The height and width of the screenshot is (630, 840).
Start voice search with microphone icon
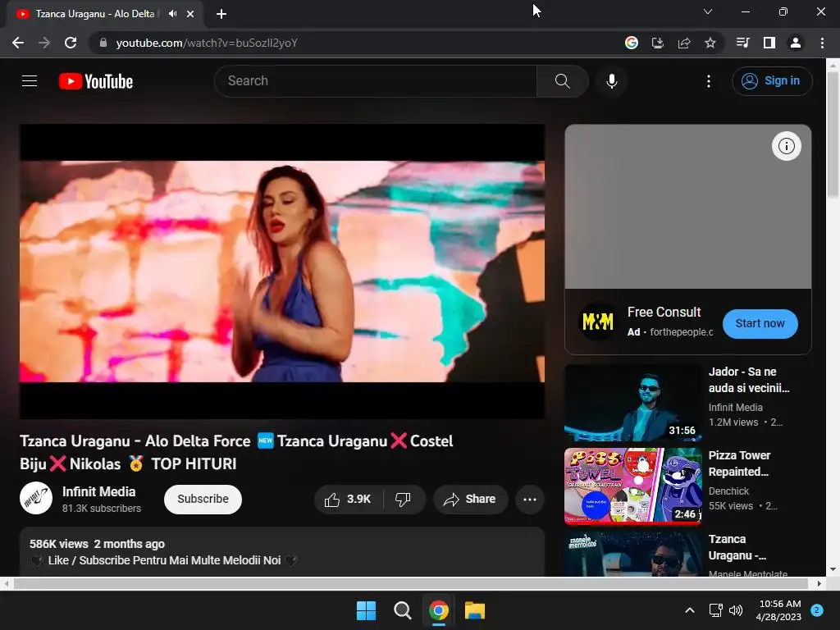[x=611, y=81]
